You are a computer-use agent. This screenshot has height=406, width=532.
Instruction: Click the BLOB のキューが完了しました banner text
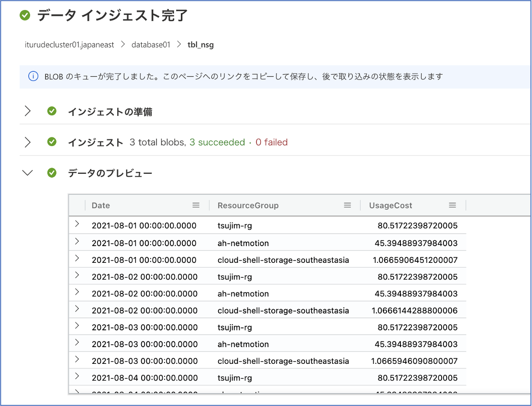pos(244,77)
